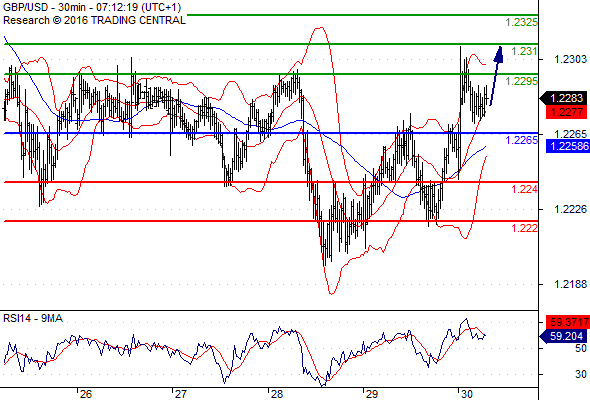This screenshot has width=590, height=400.
Task: Click the date 29 on time axis
Action: (372, 394)
